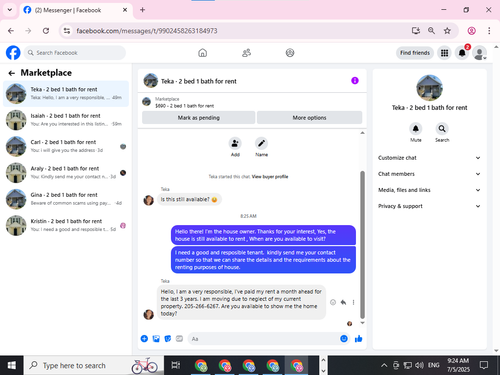Click the Find friends button
Image resolution: width=500 pixels, height=375 pixels.
point(415,53)
